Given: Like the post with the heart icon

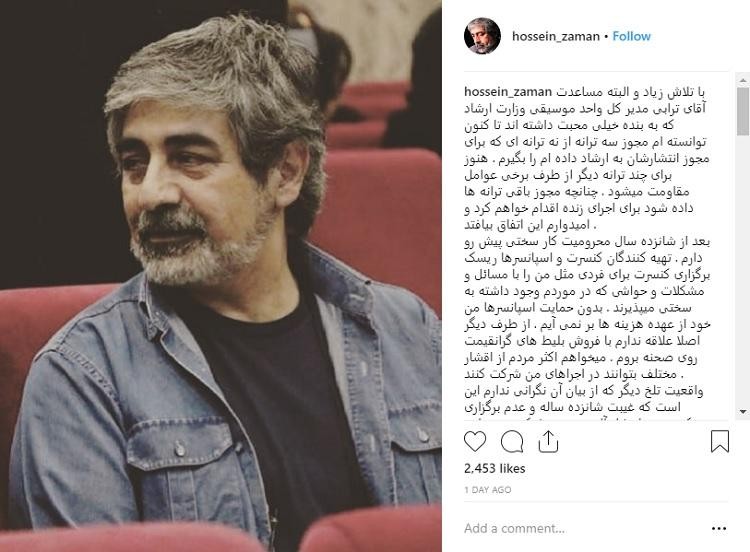Looking at the screenshot, I should pyautogui.click(x=475, y=442).
